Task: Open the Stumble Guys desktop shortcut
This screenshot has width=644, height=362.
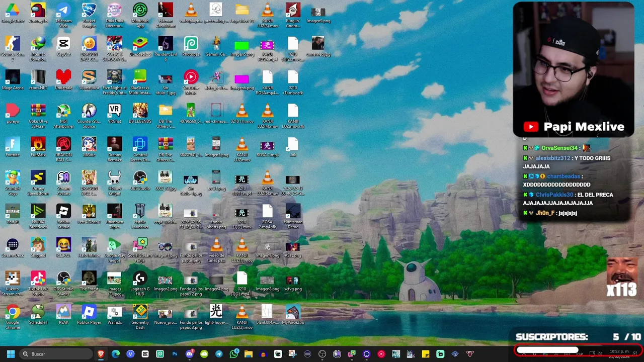Action: (x=13, y=183)
